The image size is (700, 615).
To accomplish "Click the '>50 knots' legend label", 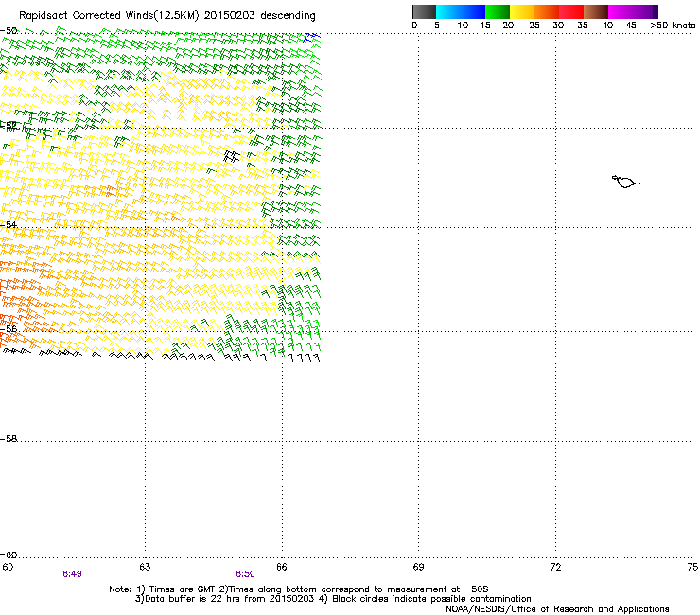I will (673, 26).
